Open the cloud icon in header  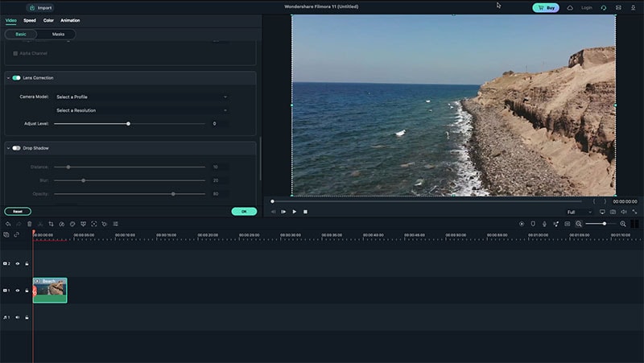570,8
